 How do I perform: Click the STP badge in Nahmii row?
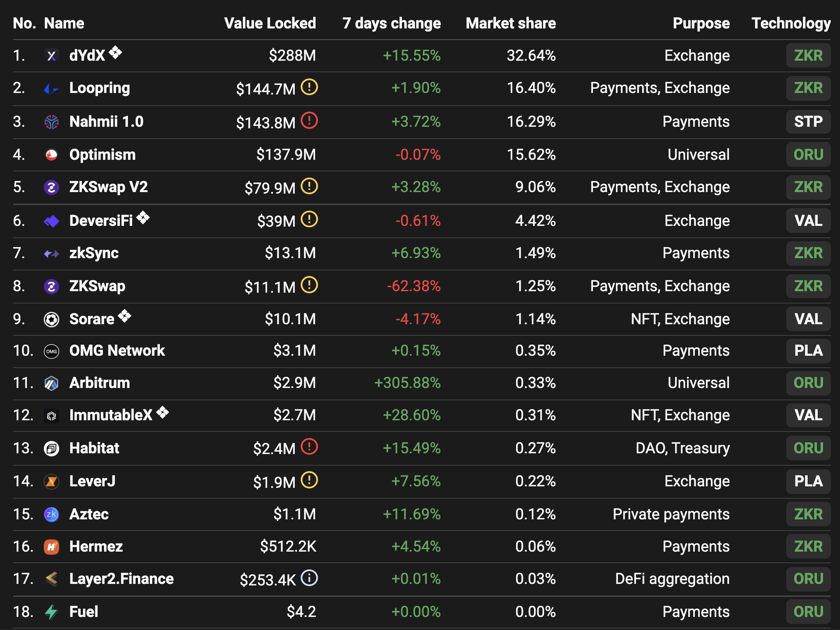click(x=808, y=122)
